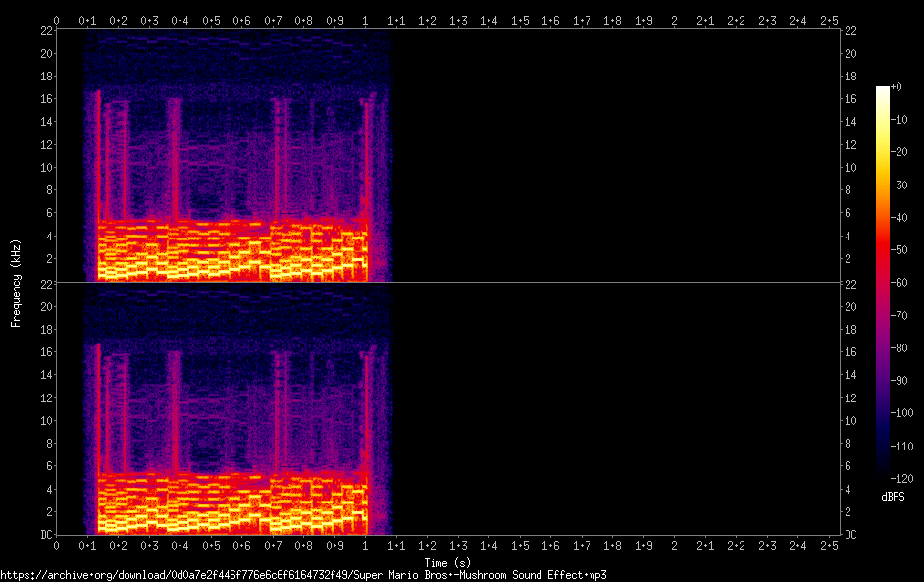
Task: Click the archive.org mp3 URL at bottom
Action: point(303,575)
